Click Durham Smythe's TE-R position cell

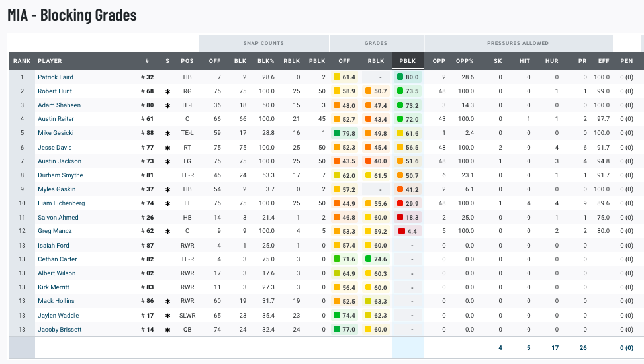pyautogui.click(x=187, y=175)
